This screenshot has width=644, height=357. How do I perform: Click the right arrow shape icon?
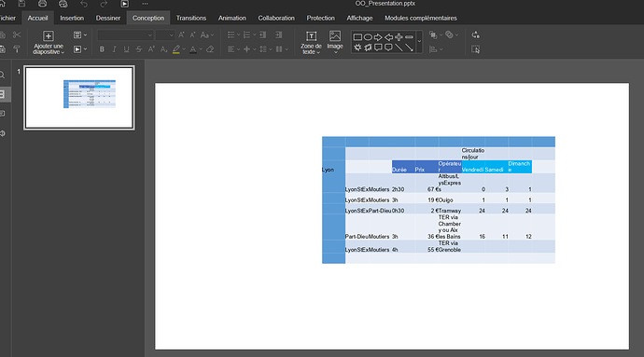(378, 37)
